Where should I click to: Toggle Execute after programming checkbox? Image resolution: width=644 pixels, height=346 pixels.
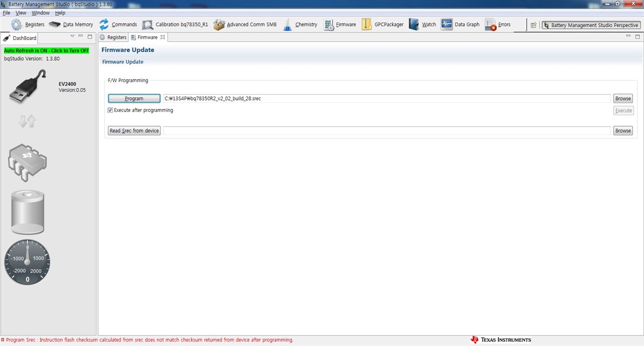pyautogui.click(x=110, y=110)
